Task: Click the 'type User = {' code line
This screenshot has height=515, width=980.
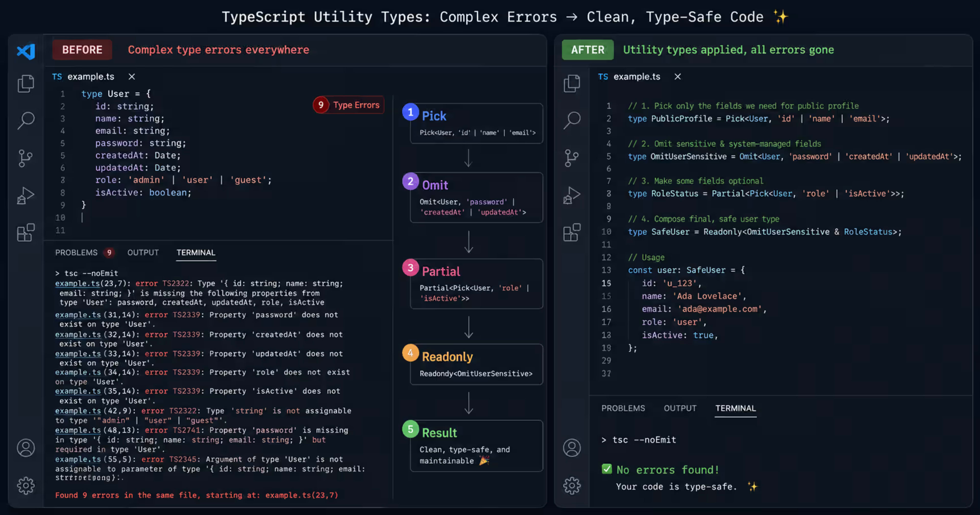Action: click(116, 94)
